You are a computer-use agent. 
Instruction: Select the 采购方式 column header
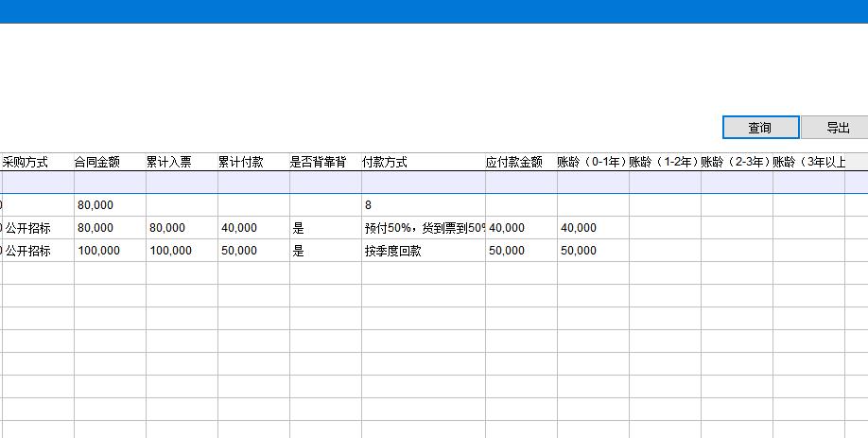26,162
